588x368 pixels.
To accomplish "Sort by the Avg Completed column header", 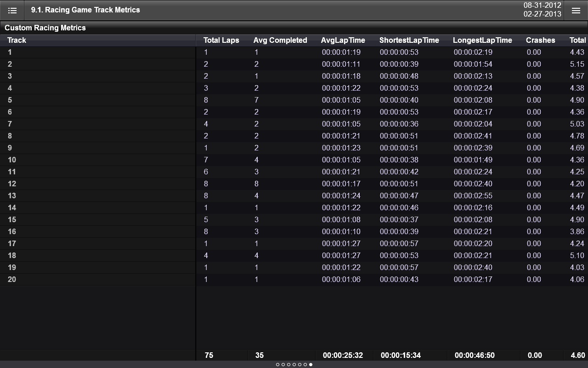I will point(280,40).
